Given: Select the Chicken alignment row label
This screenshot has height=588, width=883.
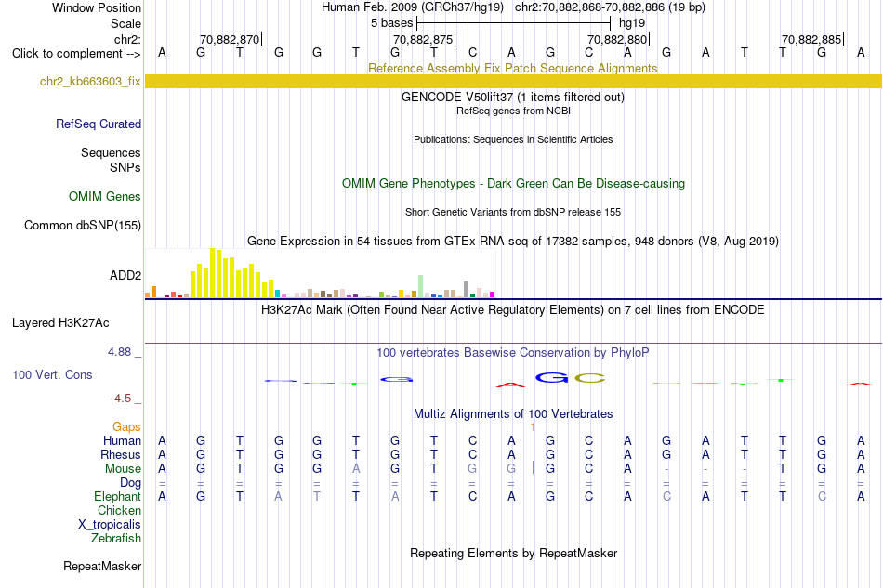Looking at the screenshot, I should [119, 510].
